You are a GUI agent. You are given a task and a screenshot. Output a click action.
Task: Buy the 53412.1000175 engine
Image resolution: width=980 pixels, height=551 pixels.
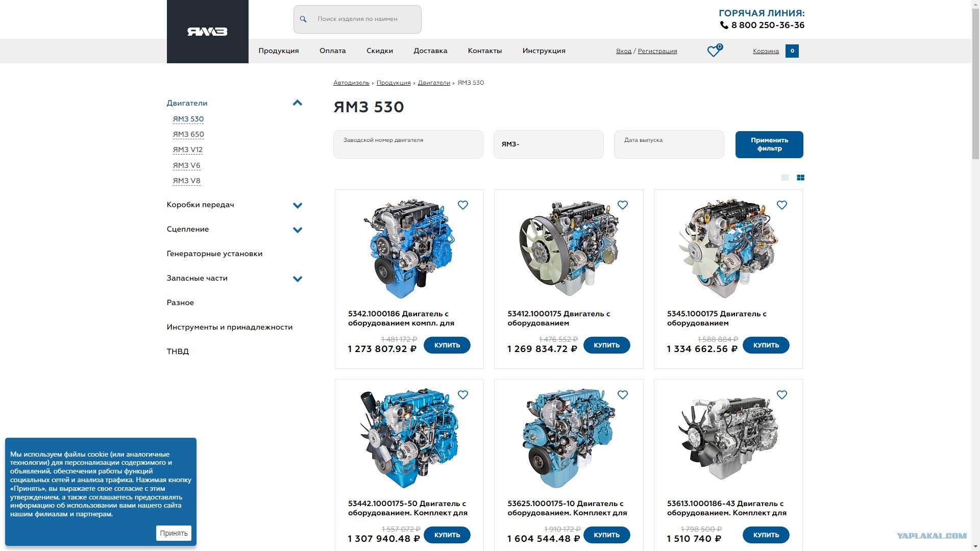(607, 345)
